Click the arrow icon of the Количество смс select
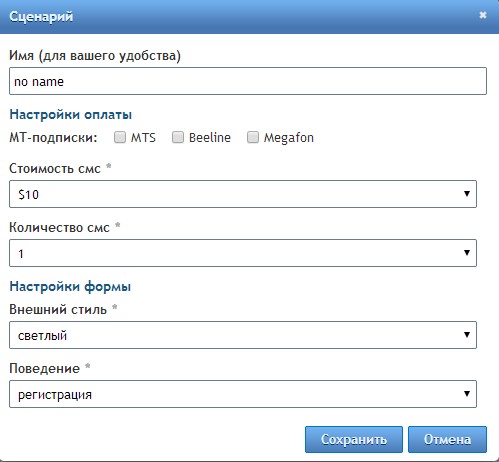The image size is (499, 462). pyautogui.click(x=467, y=253)
